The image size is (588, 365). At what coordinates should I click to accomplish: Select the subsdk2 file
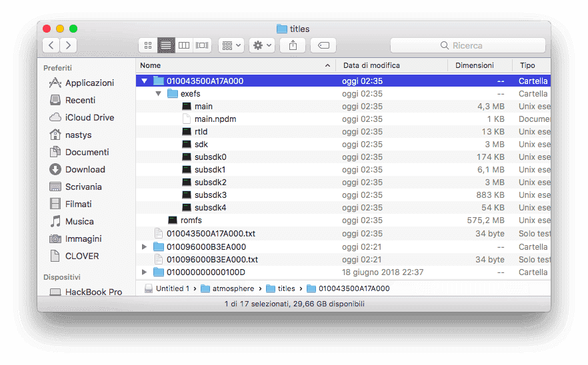(x=210, y=182)
